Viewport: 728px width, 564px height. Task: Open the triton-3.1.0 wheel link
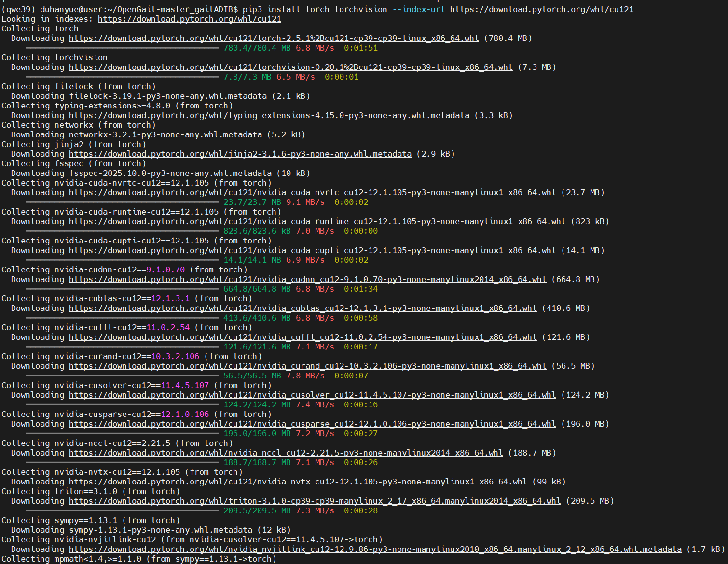(x=315, y=501)
